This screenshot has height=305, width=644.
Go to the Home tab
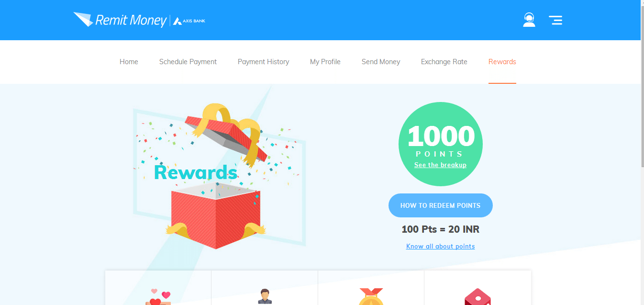[x=129, y=62]
